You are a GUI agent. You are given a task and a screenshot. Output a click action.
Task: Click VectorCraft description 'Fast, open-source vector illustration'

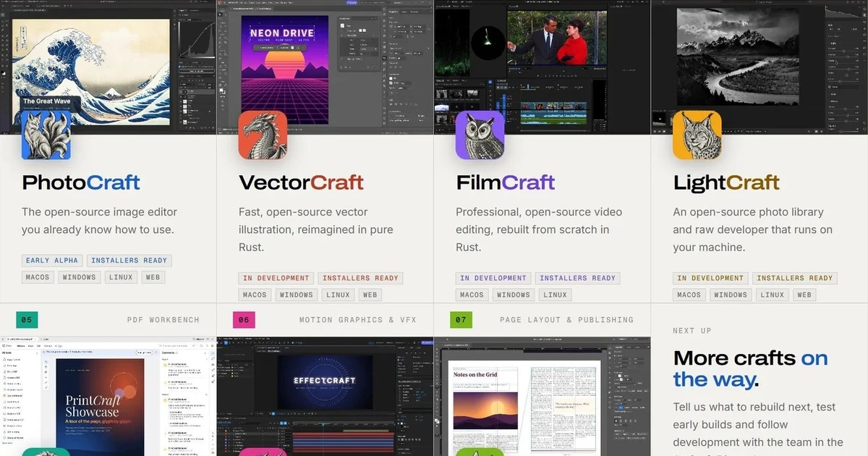318,229
